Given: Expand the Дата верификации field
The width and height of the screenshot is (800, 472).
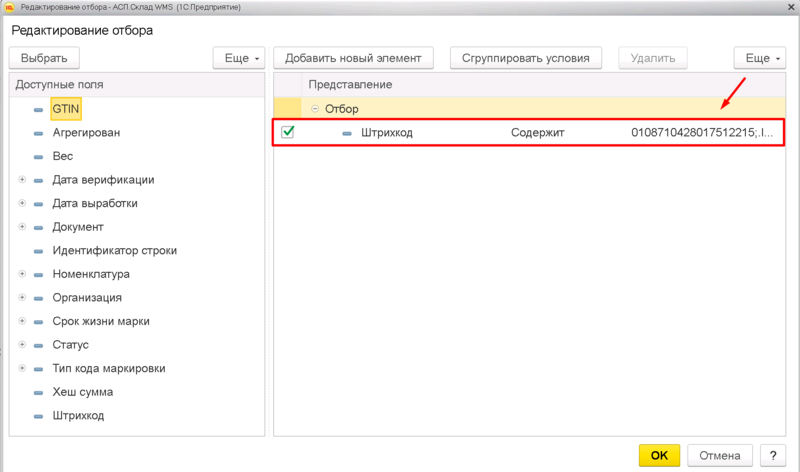Looking at the screenshot, I should (x=22, y=180).
